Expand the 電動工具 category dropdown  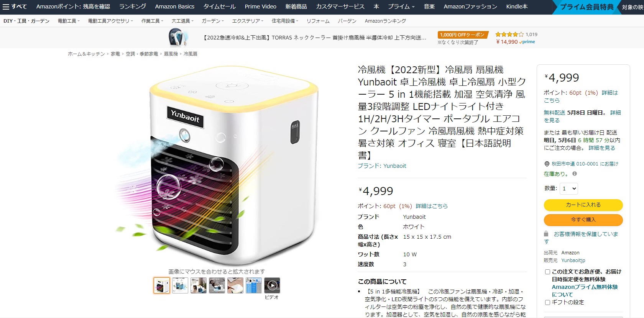pos(69,21)
